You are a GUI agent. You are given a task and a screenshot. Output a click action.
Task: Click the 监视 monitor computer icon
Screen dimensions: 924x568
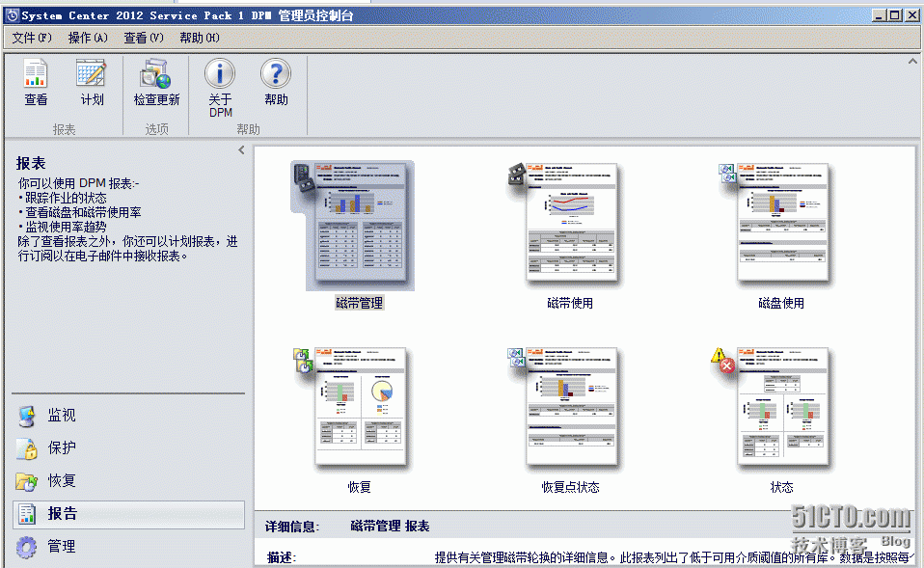click(26, 416)
